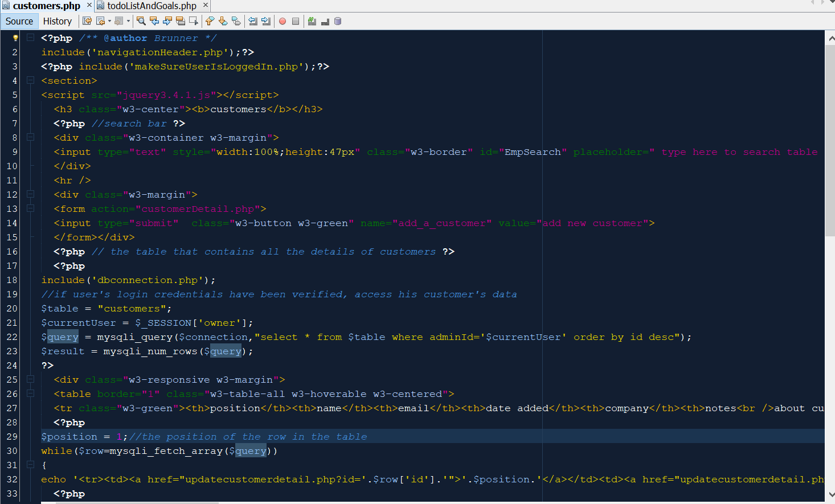Viewport: 835px width, 504px height.
Task: Switch to the todoListAndGoals.php tab
Action: click(152, 6)
